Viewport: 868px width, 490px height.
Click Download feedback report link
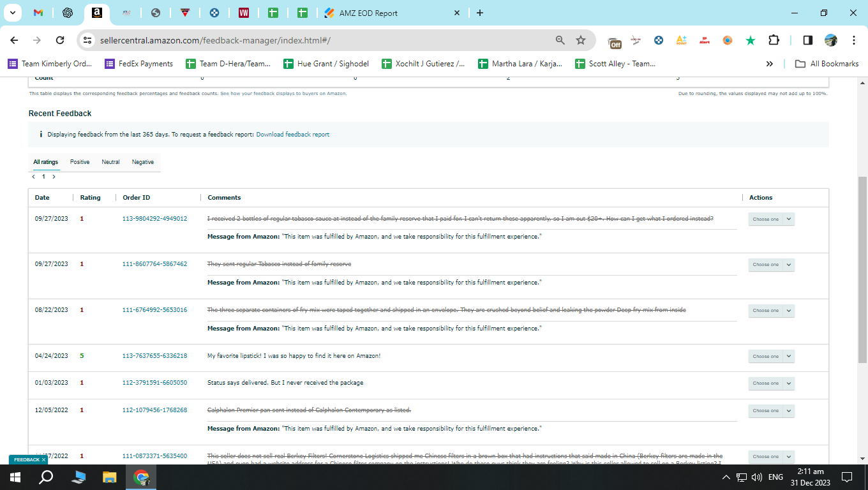(x=293, y=135)
